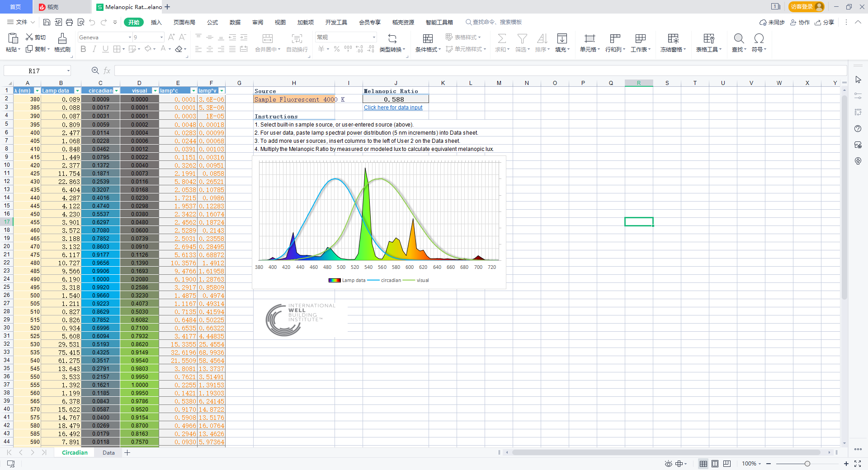Select the Format Painter (格式刷) tool
This screenshot has height=470, width=868.
coord(62,42)
